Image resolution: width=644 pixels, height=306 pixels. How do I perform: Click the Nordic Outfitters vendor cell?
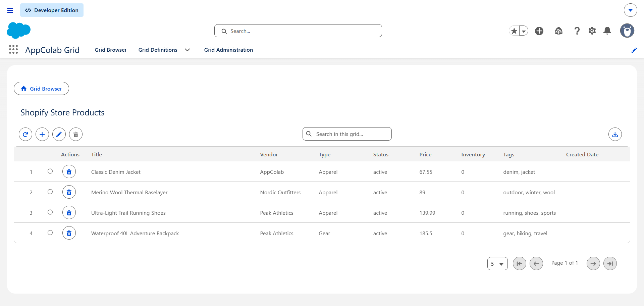click(280, 192)
